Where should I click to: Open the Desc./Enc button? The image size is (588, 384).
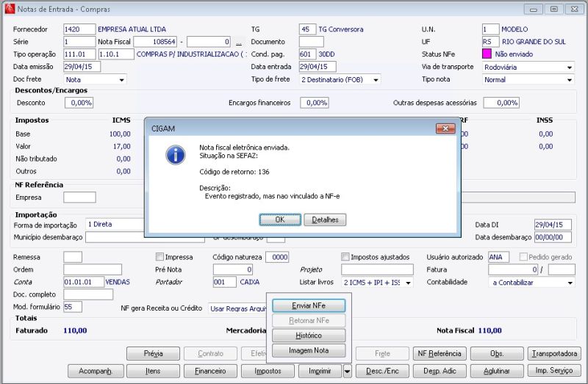382,372
